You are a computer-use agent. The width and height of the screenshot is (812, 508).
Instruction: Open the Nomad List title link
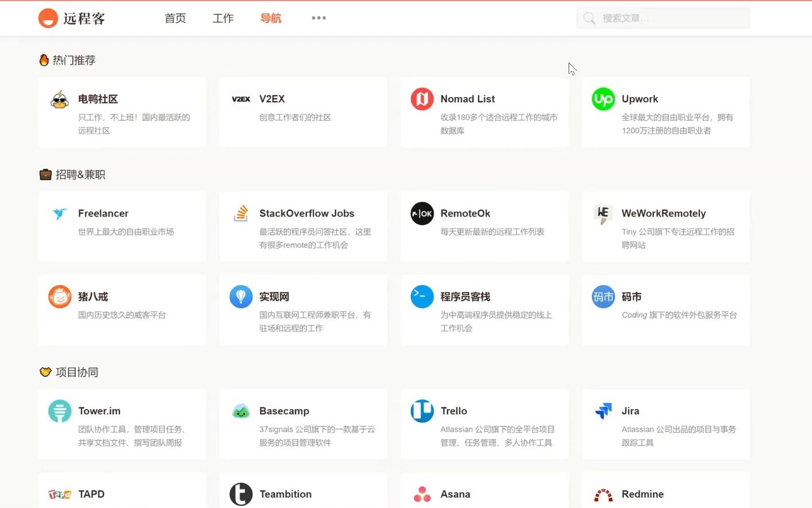pyautogui.click(x=467, y=99)
